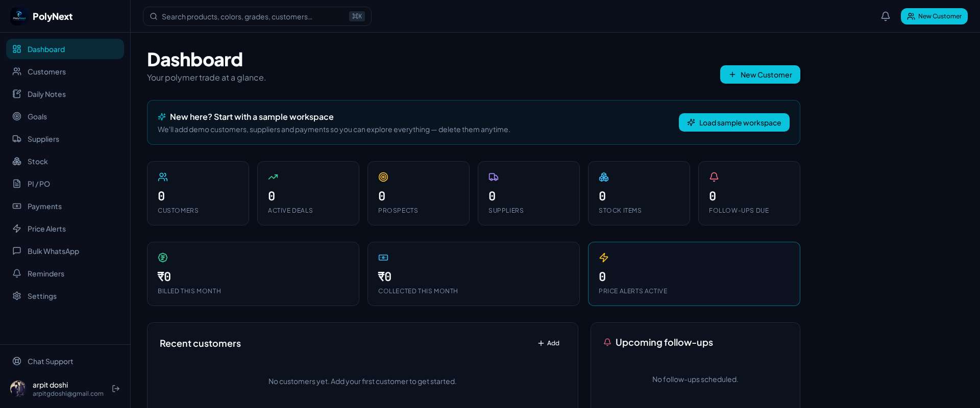The width and height of the screenshot is (980, 408).
Task: Click the ⌘K shortcut badge in search
Action: pos(357,16)
